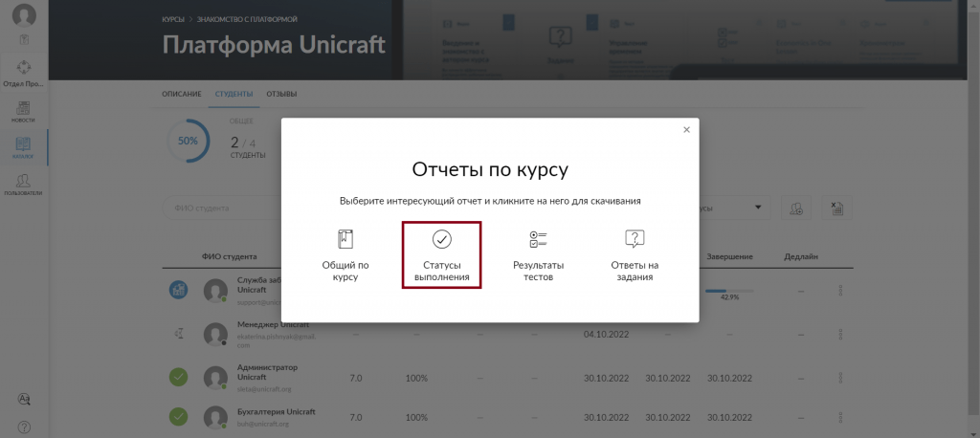Choose the Результаты тестов report
Screen dimensions: 980x438
[538, 255]
